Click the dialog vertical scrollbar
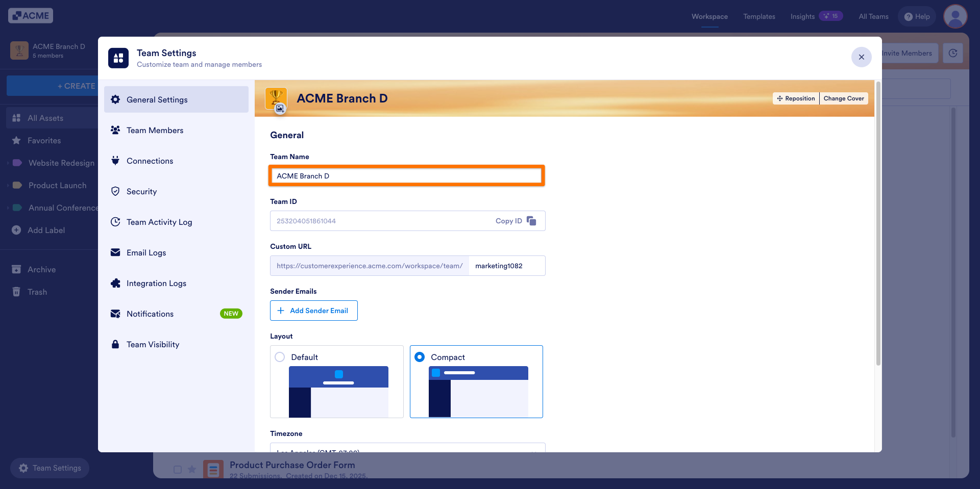Viewport: 980px width, 489px height. [x=878, y=223]
